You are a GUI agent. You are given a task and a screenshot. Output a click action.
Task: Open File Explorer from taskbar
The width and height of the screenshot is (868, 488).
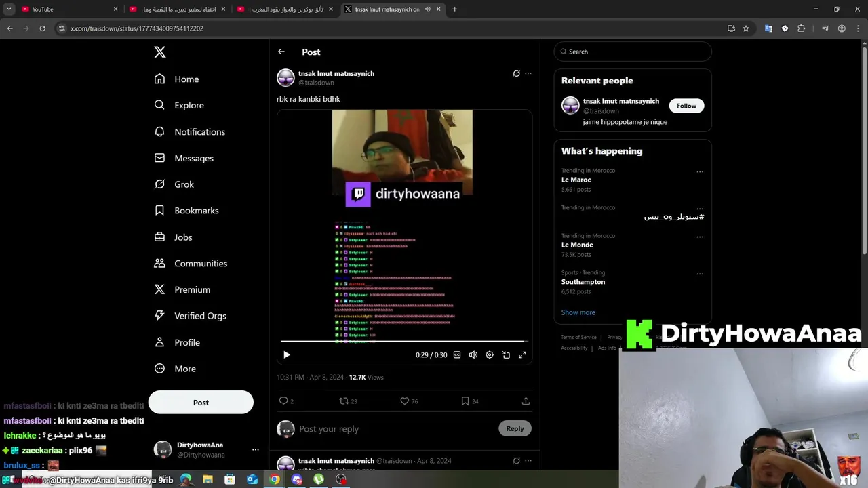(x=208, y=479)
